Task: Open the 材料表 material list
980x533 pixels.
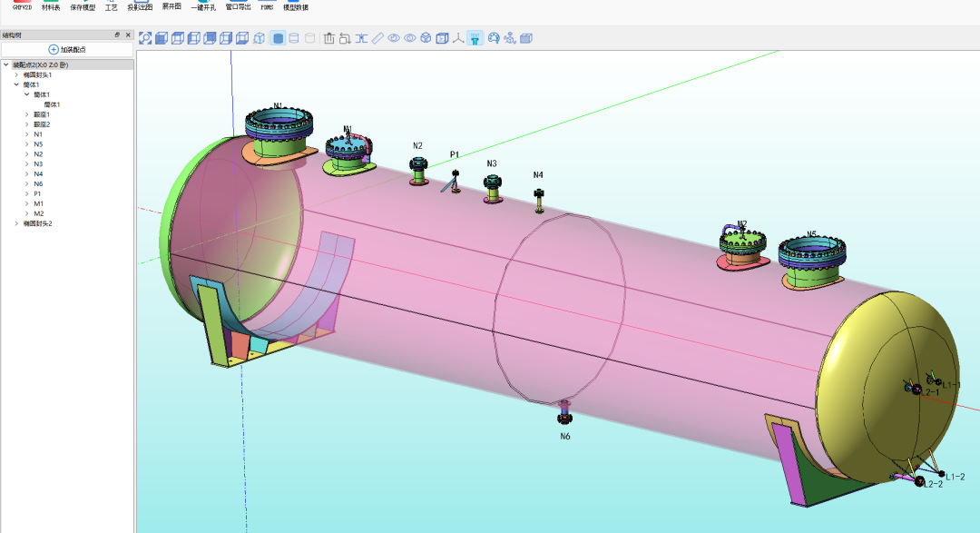Action: [x=51, y=5]
